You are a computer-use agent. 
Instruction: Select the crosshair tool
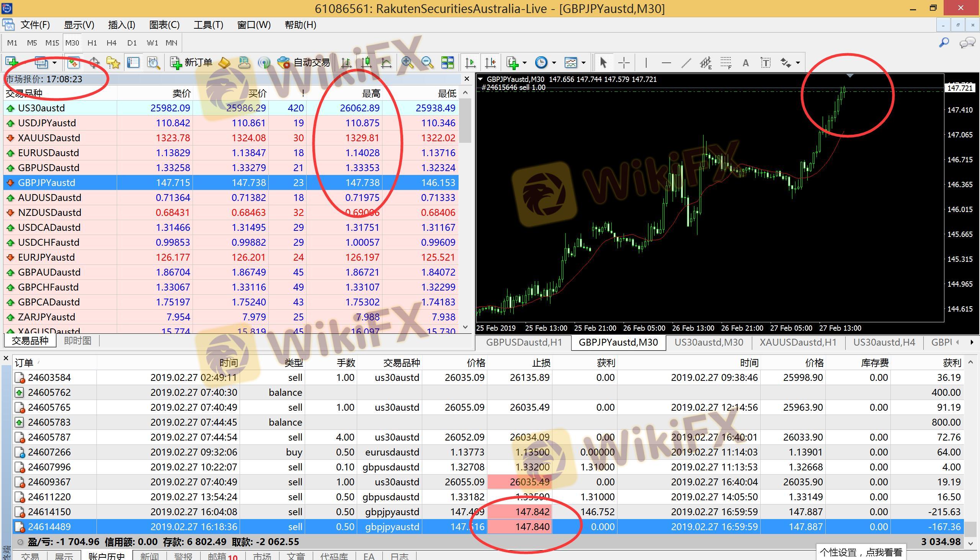(x=624, y=62)
